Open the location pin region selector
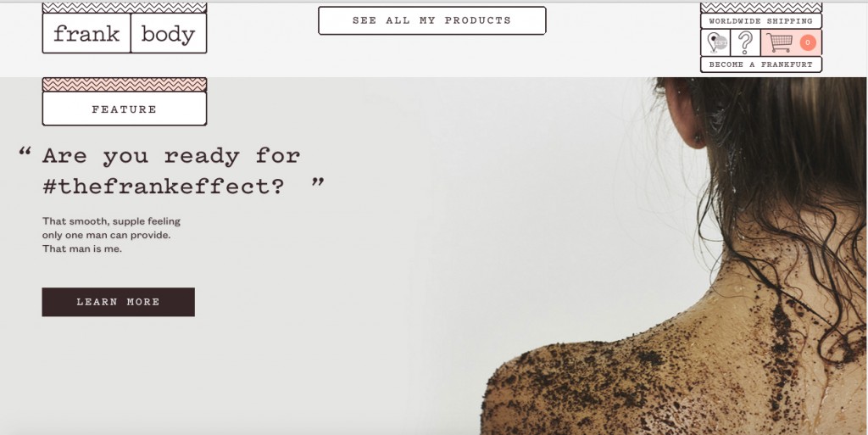 pos(715,42)
